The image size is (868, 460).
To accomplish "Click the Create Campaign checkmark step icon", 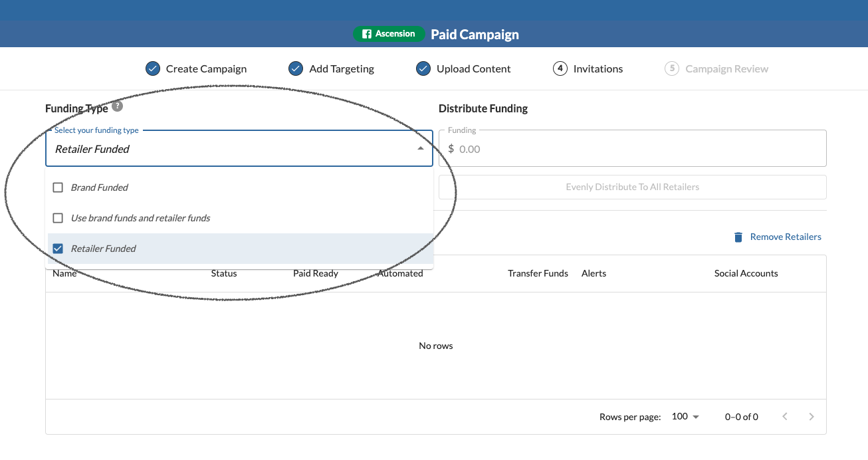I will point(153,68).
